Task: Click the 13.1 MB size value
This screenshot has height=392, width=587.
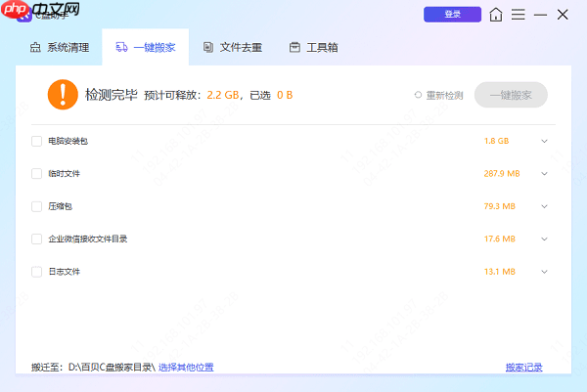Action: point(499,272)
